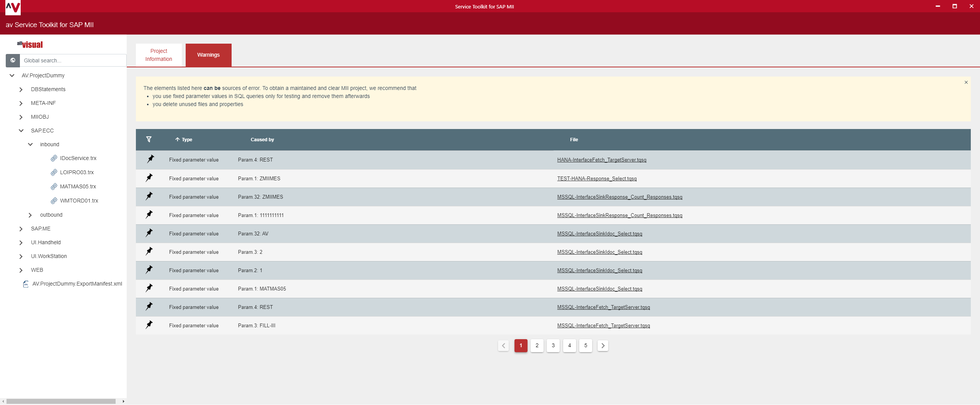Open the IDocService.trx transaction file
This screenshot has width=980, height=405.
click(x=78, y=158)
